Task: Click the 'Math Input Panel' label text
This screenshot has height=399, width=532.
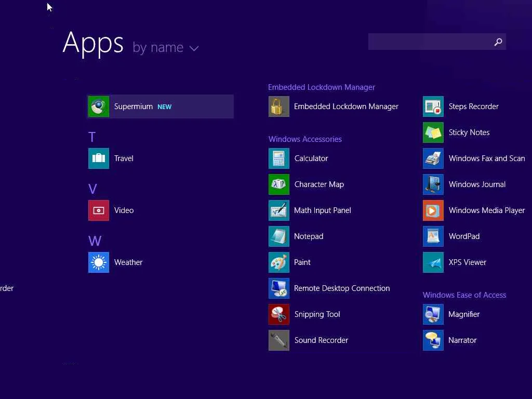Action: tap(322, 210)
